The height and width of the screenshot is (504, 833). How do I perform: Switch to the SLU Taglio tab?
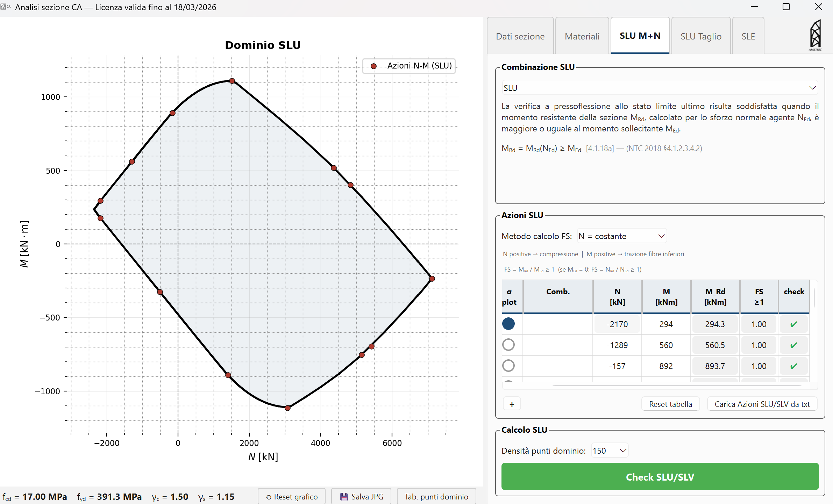700,36
